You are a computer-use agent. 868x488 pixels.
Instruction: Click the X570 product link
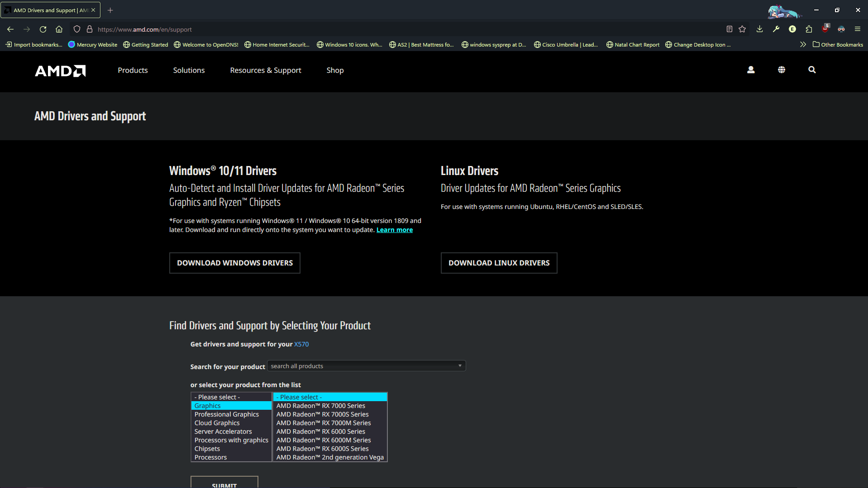tap(301, 344)
